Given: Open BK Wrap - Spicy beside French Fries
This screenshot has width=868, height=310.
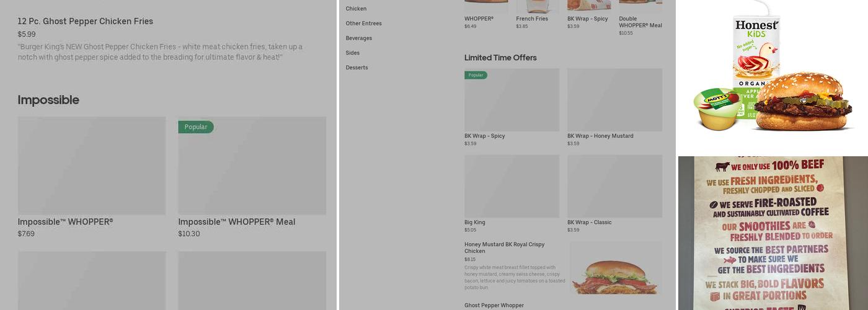Looking at the screenshot, I should (588, 19).
